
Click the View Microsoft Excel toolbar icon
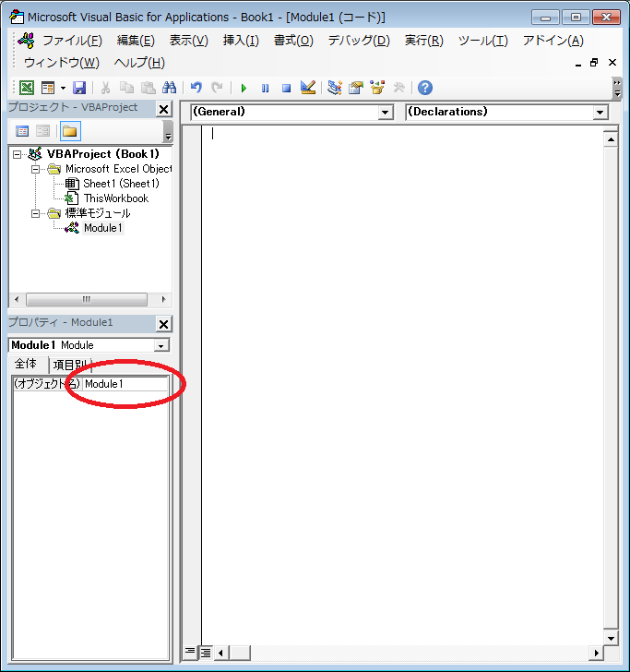point(27,88)
